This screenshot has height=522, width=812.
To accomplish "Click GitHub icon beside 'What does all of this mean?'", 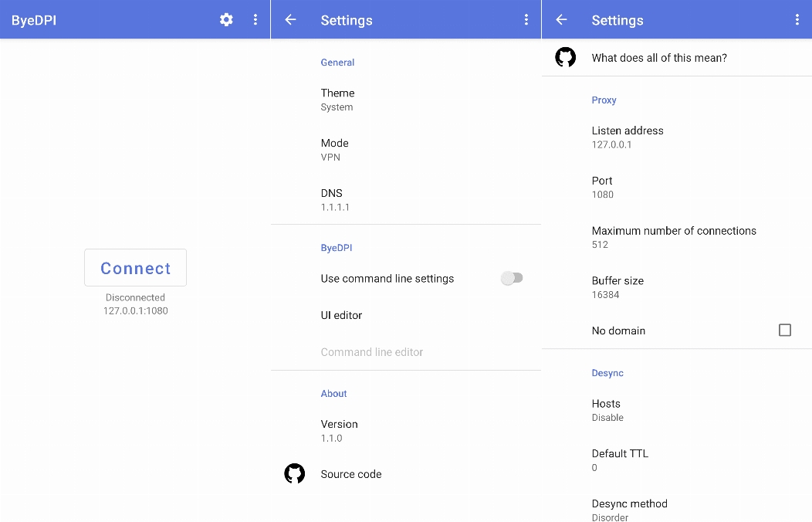I will [x=566, y=57].
